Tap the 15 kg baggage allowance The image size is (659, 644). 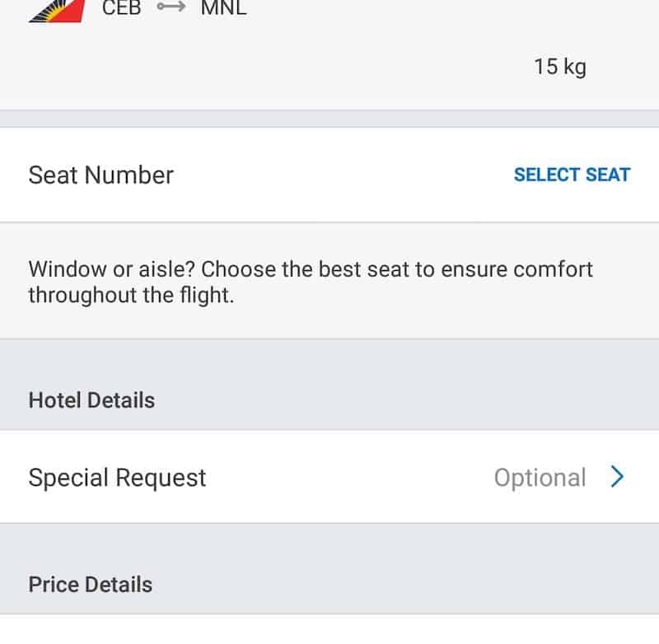(x=559, y=66)
